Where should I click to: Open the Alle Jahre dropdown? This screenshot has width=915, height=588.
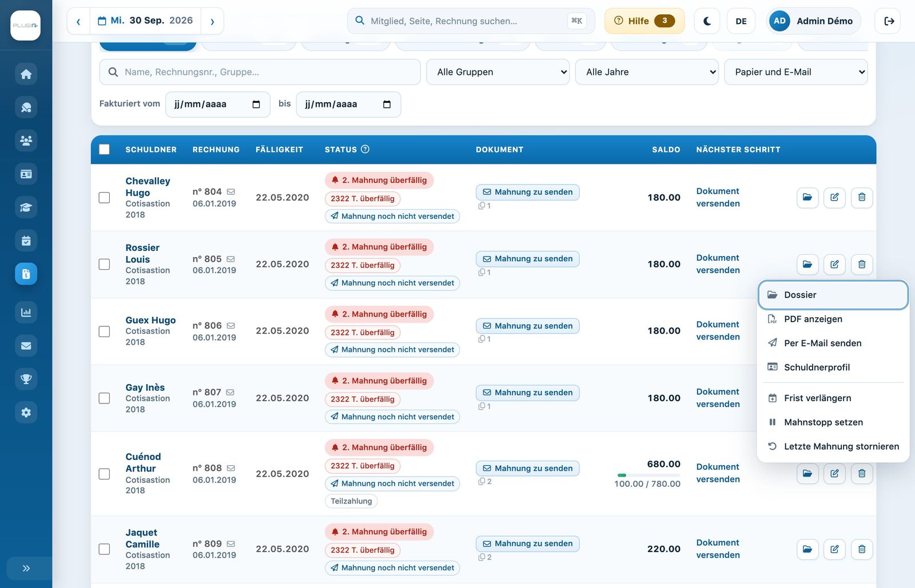(x=647, y=72)
